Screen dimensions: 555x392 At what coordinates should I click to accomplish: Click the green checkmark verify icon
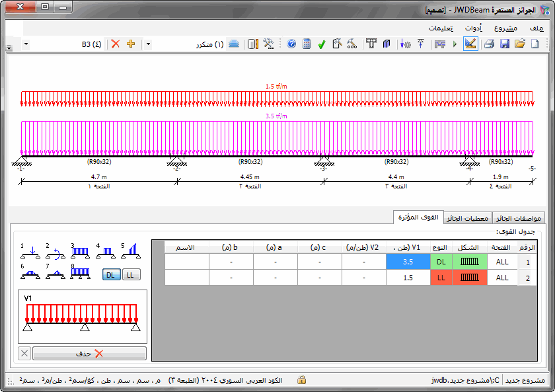[x=321, y=44]
